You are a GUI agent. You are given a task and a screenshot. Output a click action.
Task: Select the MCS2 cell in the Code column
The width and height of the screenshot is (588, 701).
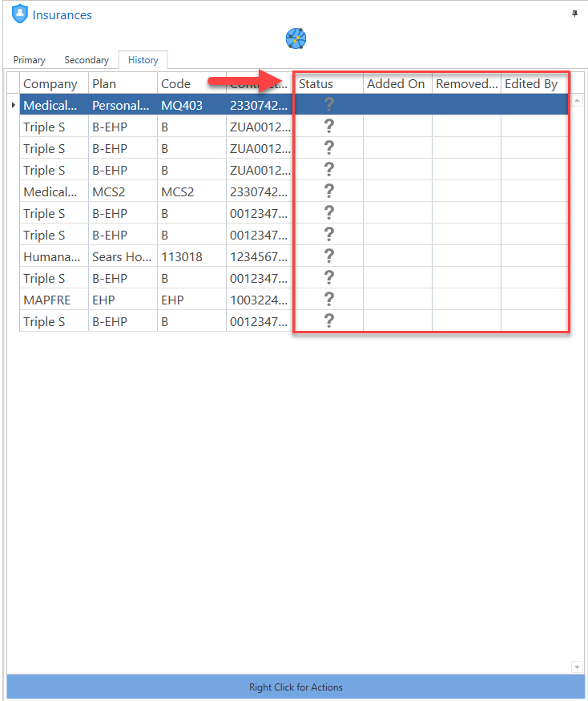click(191, 191)
